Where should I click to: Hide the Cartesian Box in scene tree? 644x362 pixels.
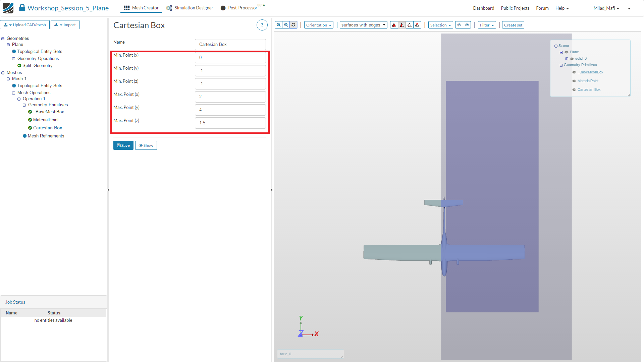574,90
